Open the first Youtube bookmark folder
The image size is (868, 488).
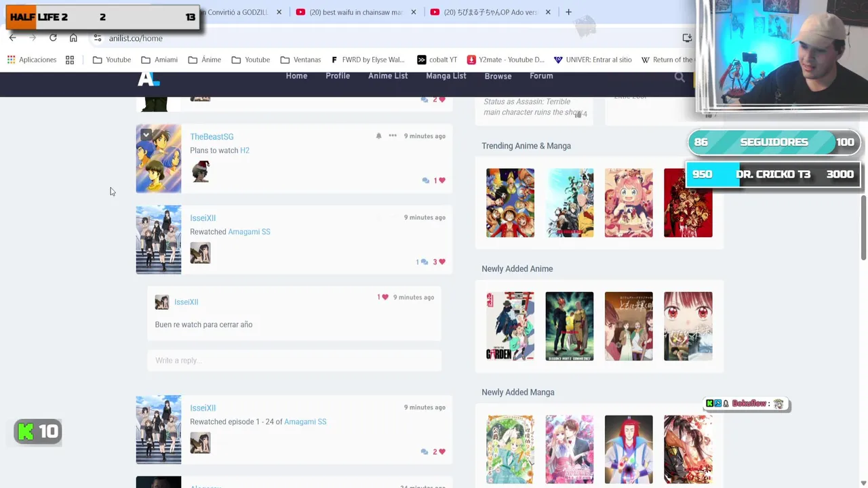[112, 60]
